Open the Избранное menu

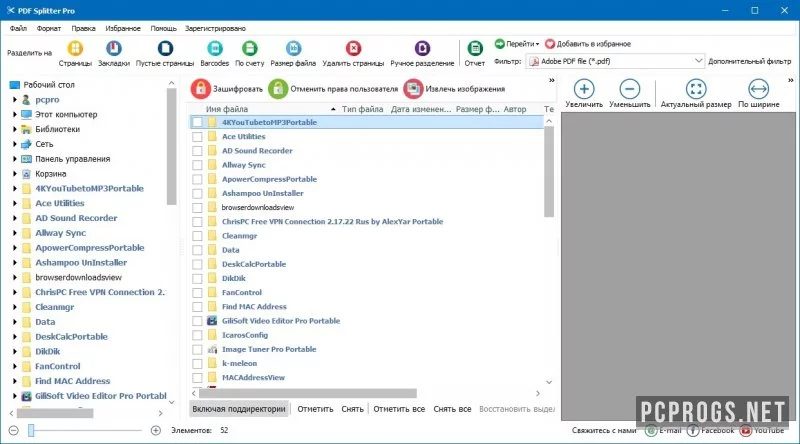pyautogui.click(x=123, y=29)
